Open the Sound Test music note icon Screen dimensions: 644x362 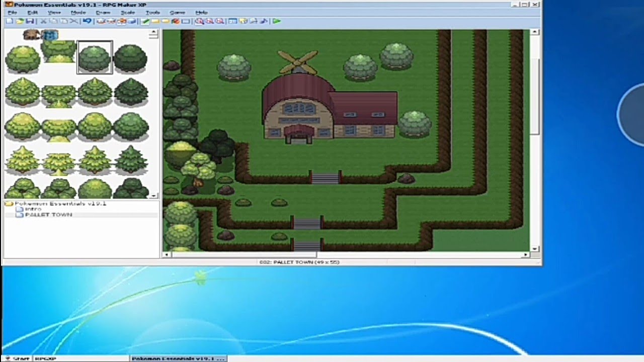[x=263, y=21]
